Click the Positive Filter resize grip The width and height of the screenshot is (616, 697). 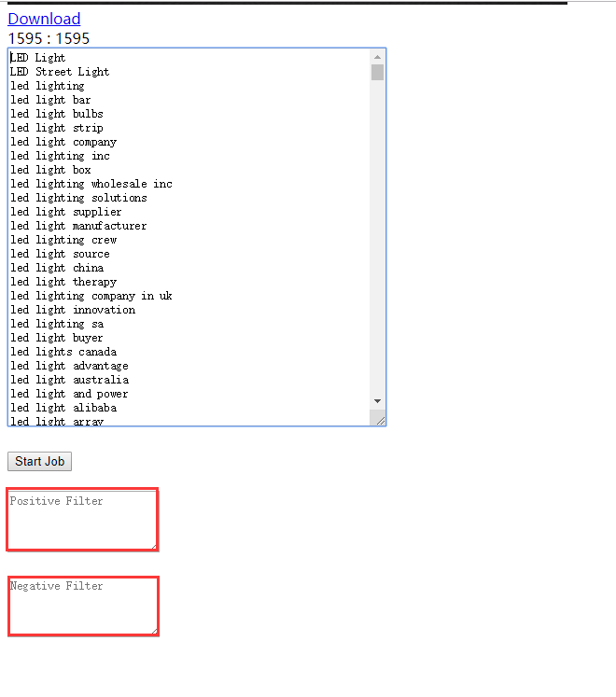152,545
